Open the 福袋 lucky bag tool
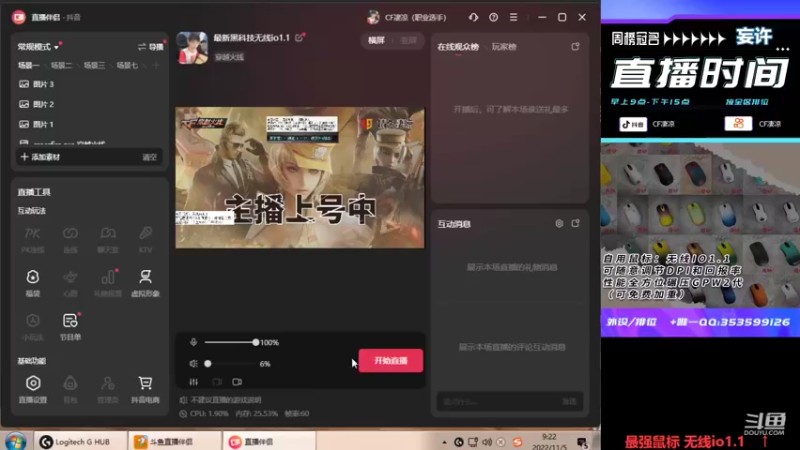 33,283
